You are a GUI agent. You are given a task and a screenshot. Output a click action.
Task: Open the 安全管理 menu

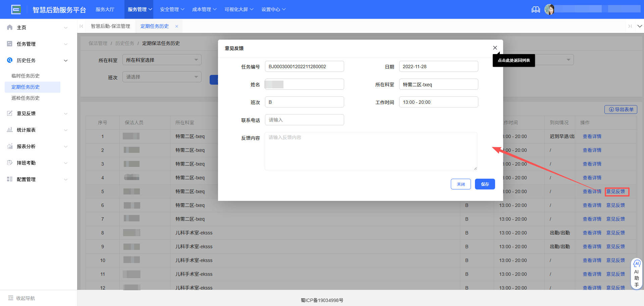click(172, 9)
